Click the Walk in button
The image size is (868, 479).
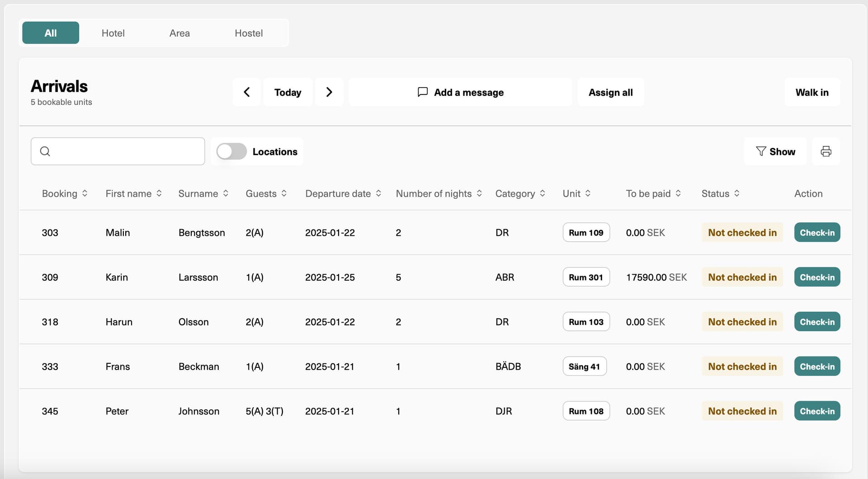tap(812, 92)
